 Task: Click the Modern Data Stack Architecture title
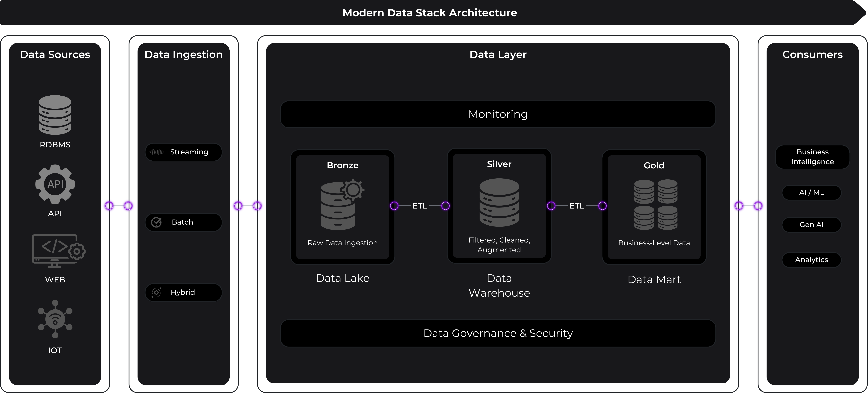click(430, 13)
